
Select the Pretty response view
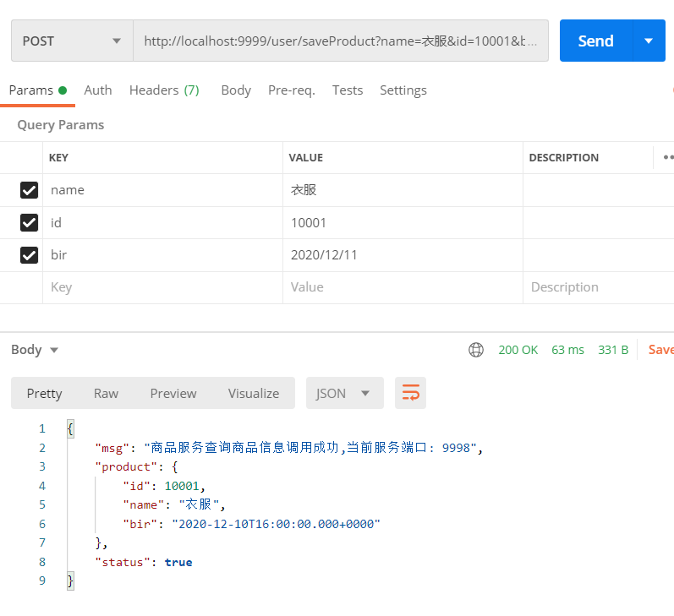[44, 393]
